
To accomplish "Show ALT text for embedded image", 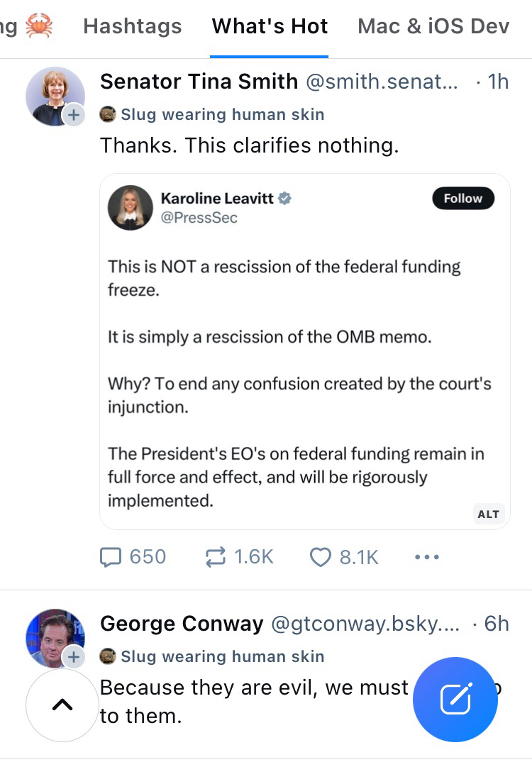I will (x=488, y=514).
